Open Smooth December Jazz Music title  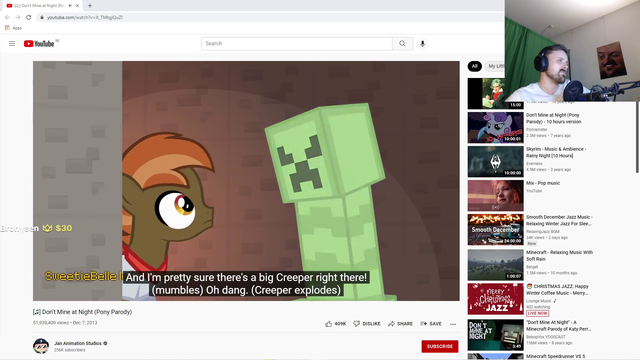(x=559, y=220)
